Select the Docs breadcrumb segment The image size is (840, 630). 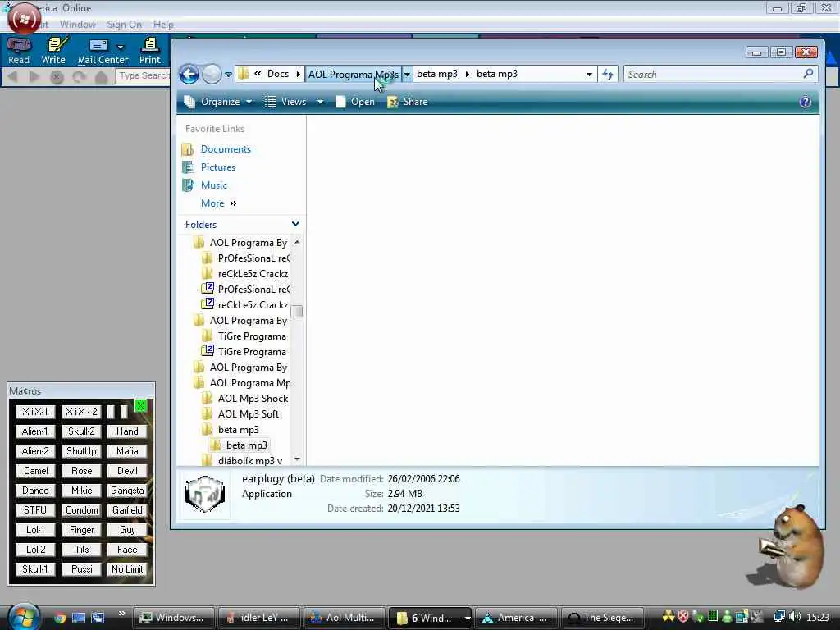(x=277, y=74)
